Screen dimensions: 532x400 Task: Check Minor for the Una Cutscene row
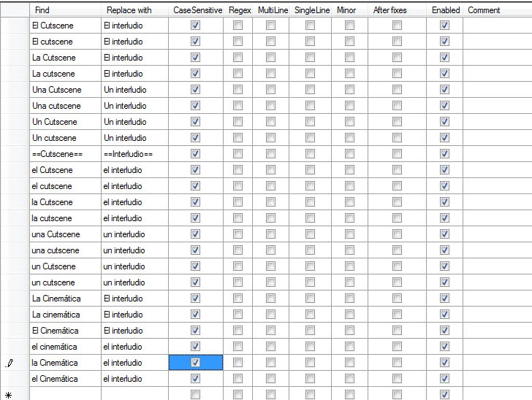tap(349, 90)
